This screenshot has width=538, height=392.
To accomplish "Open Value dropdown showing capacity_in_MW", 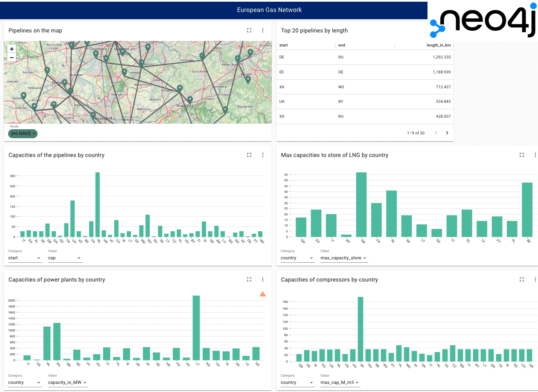I will (x=67, y=383).
